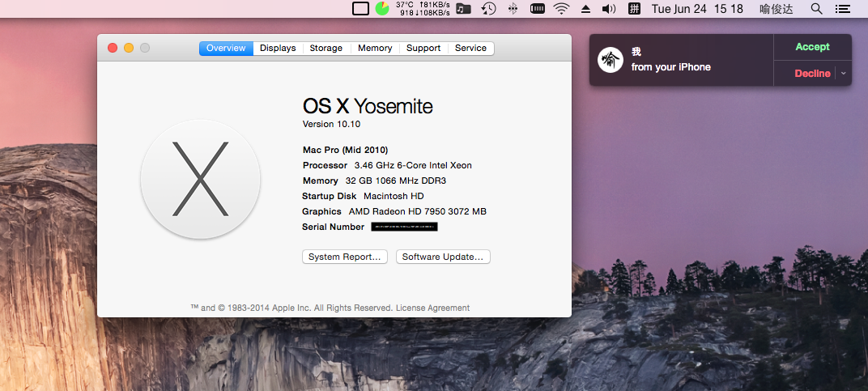Open Spotlight search magnifier
Image resolution: width=868 pixels, height=391 pixels.
click(x=816, y=8)
